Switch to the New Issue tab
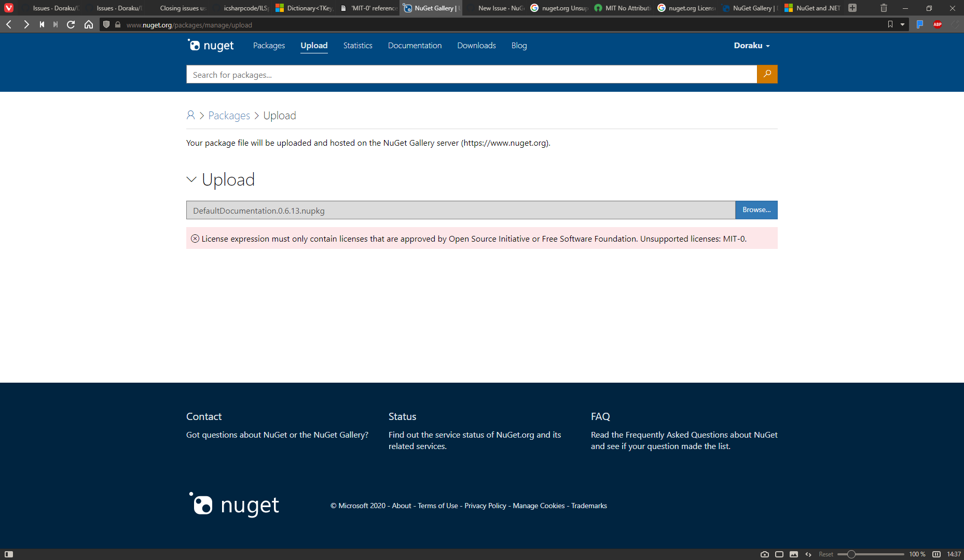Image resolution: width=964 pixels, height=560 pixels. (x=495, y=8)
